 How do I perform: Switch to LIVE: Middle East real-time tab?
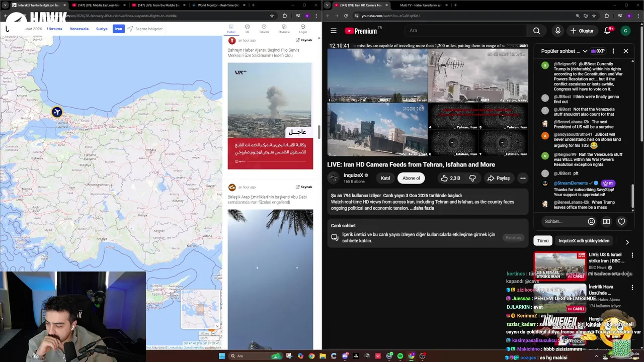coord(98,5)
